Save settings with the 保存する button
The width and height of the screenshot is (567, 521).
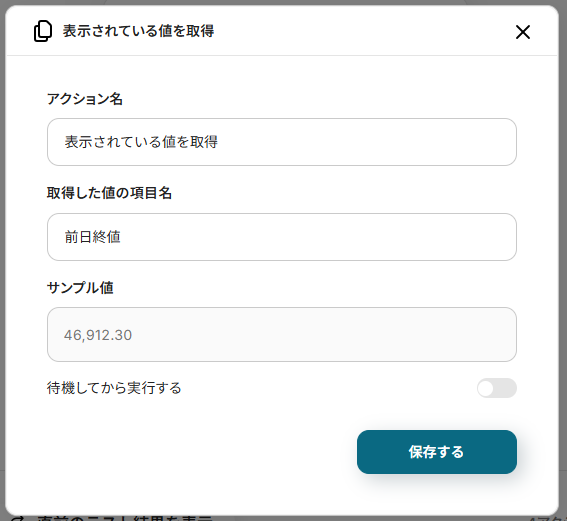(x=437, y=452)
